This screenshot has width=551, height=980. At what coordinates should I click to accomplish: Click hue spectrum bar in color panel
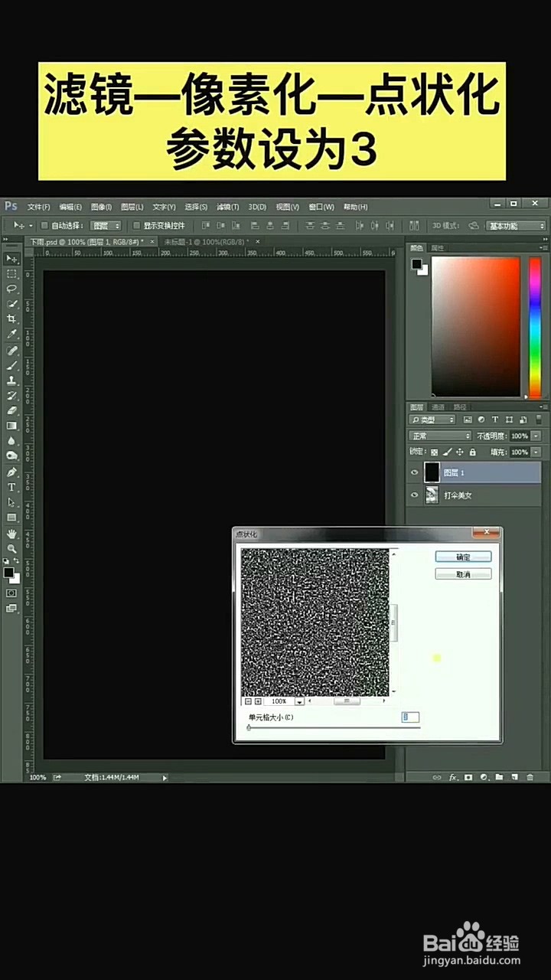point(535,327)
